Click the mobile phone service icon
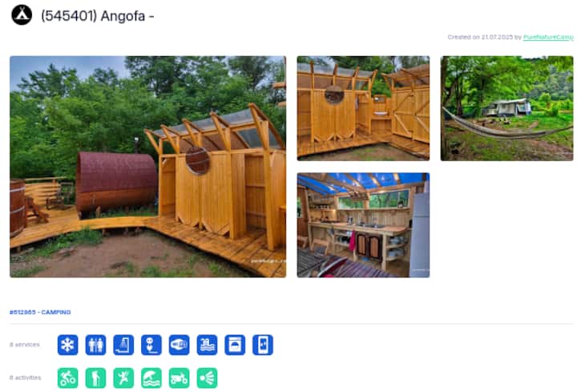 click(263, 345)
